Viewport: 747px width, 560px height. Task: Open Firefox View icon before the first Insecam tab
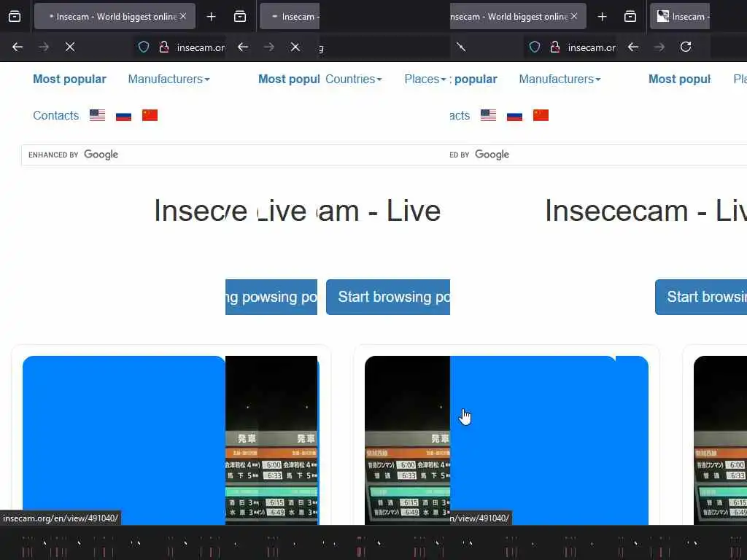[15, 17]
